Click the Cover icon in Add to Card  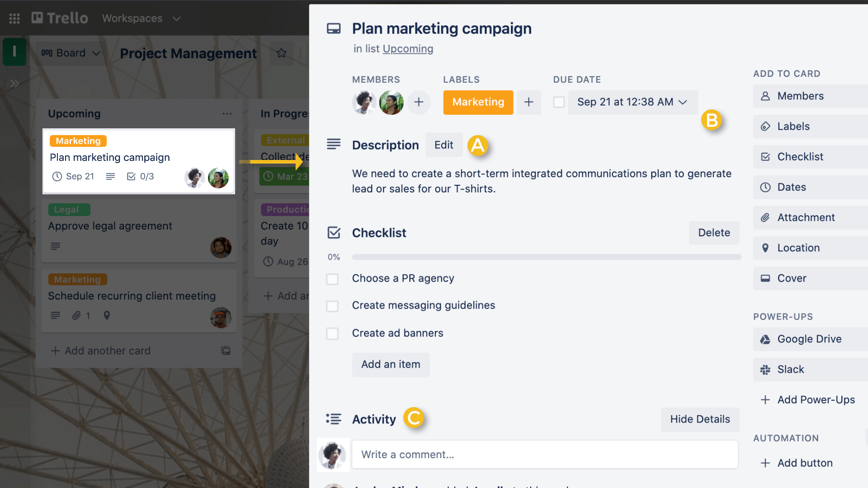[765, 278]
